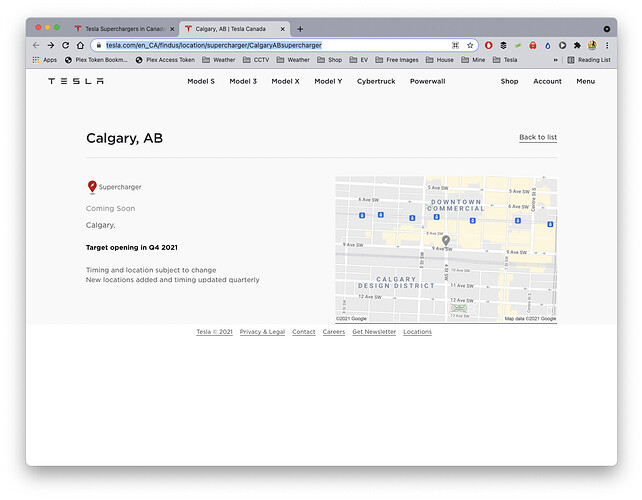The image size is (642, 500).
Task: Open the Powerwall menu item
Action: (427, 81)
